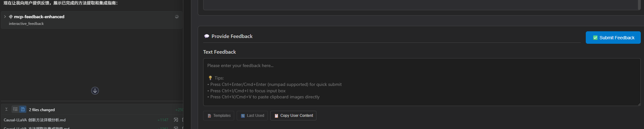The height and width of the screenshot is (129, 644).
Task: Click the 2 files changed label
Action: click(42, 110)
